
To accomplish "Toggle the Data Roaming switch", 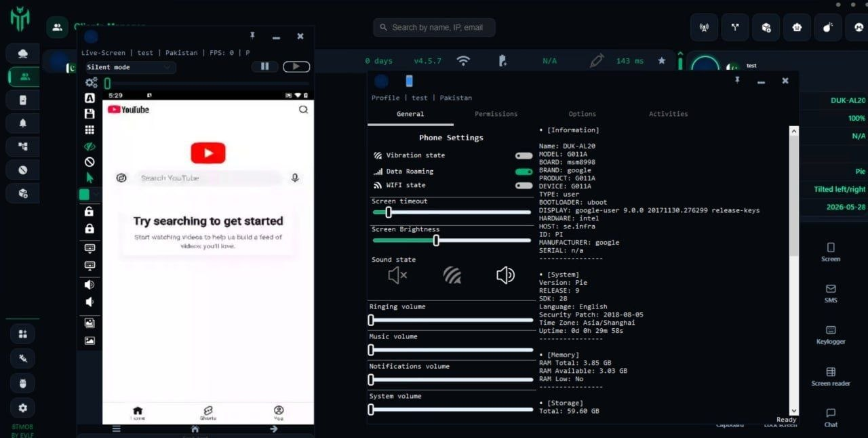I will tap(524, 172).
